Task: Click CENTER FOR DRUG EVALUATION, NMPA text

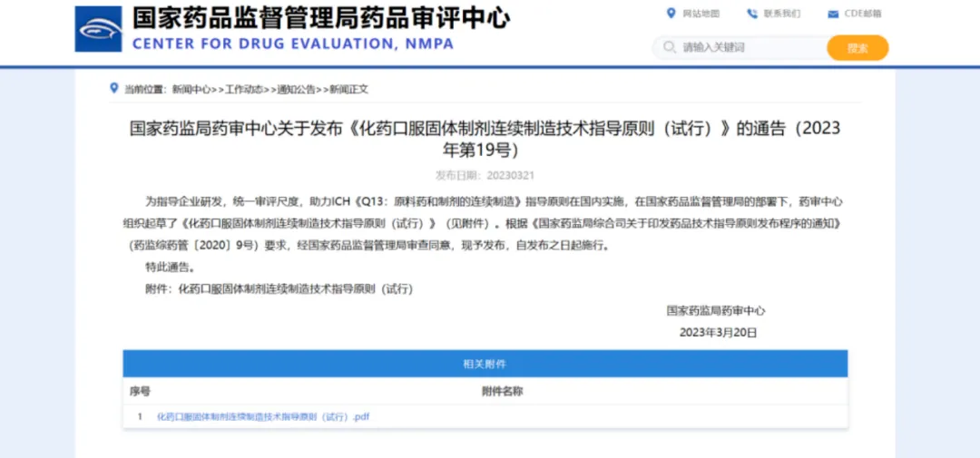Action: click(293, 44)
